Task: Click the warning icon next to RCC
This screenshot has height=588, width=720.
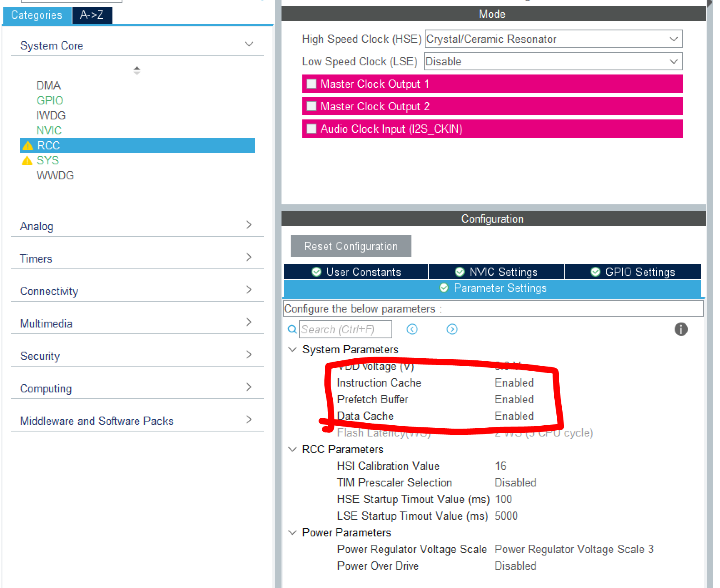Action: coord(27,145)
